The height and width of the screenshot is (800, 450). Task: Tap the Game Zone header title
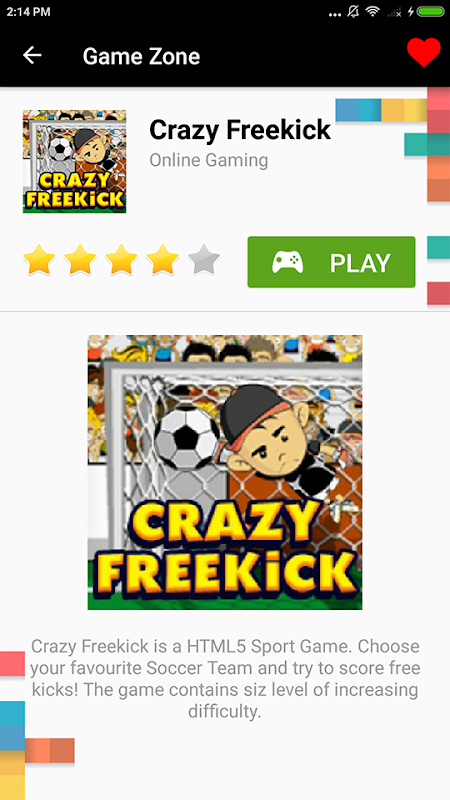click(141, 56)
